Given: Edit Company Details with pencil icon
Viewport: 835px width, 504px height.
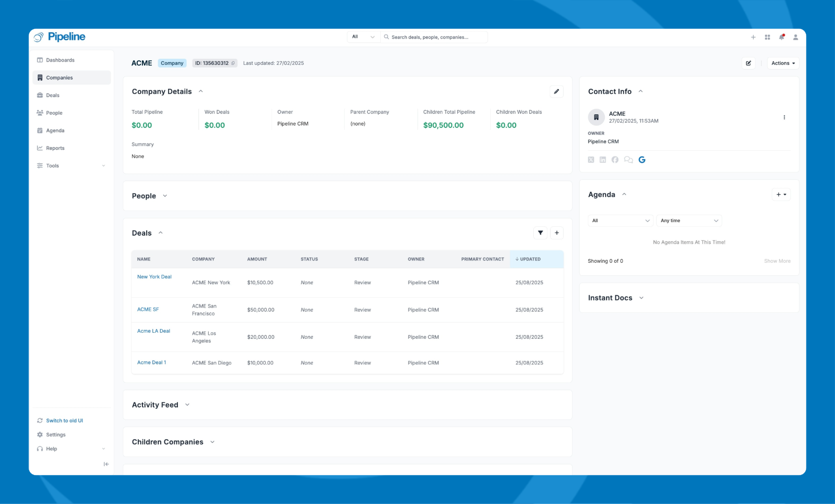Looking at the screenshot, I should point(557,91).
